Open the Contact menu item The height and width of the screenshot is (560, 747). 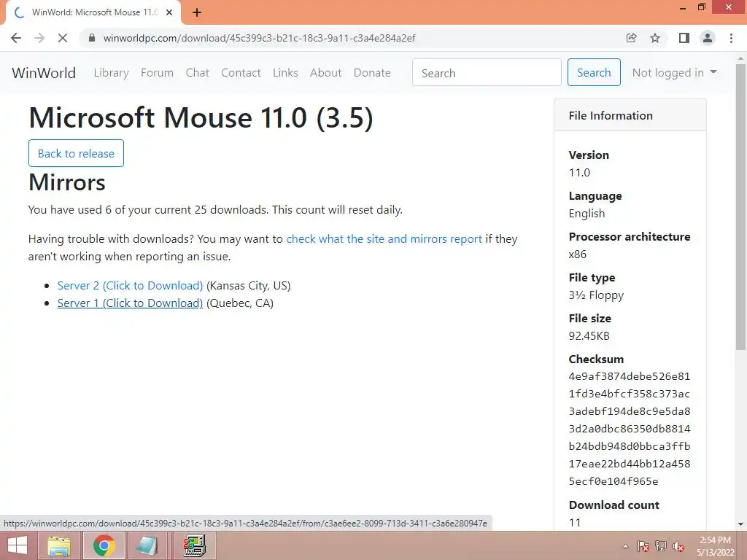pos(241,73)
